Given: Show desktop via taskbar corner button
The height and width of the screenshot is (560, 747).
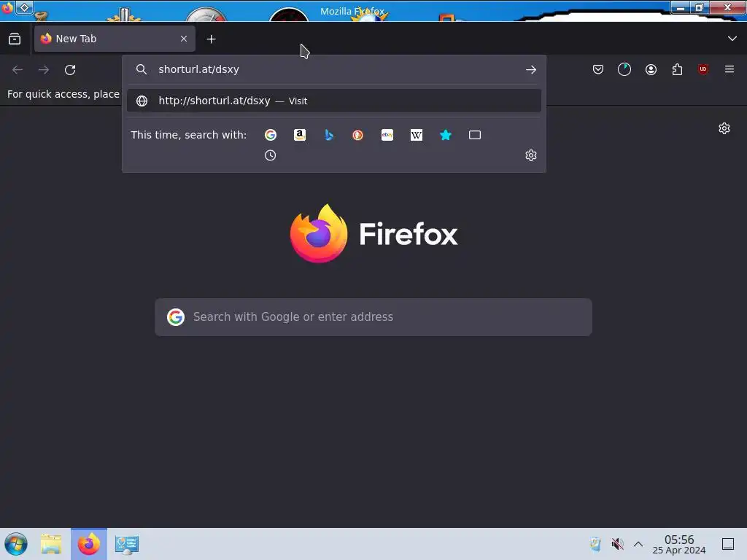Looking at the screenshot, I should pos(728,544).
